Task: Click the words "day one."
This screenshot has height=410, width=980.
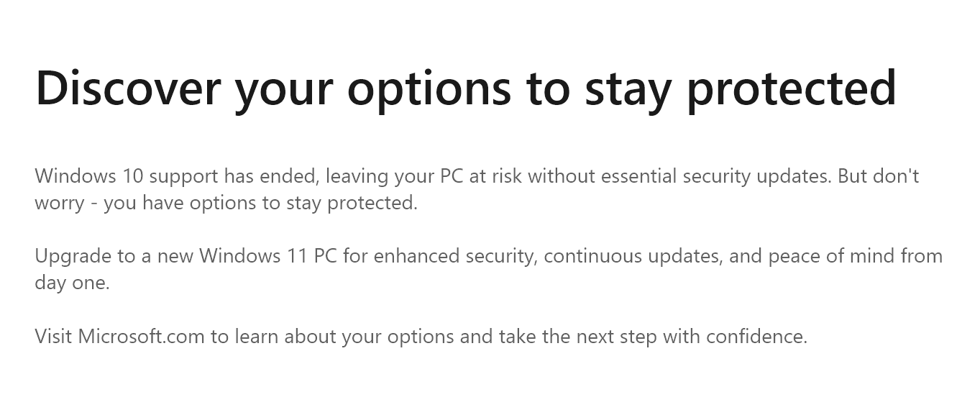Action: point(72,283)
